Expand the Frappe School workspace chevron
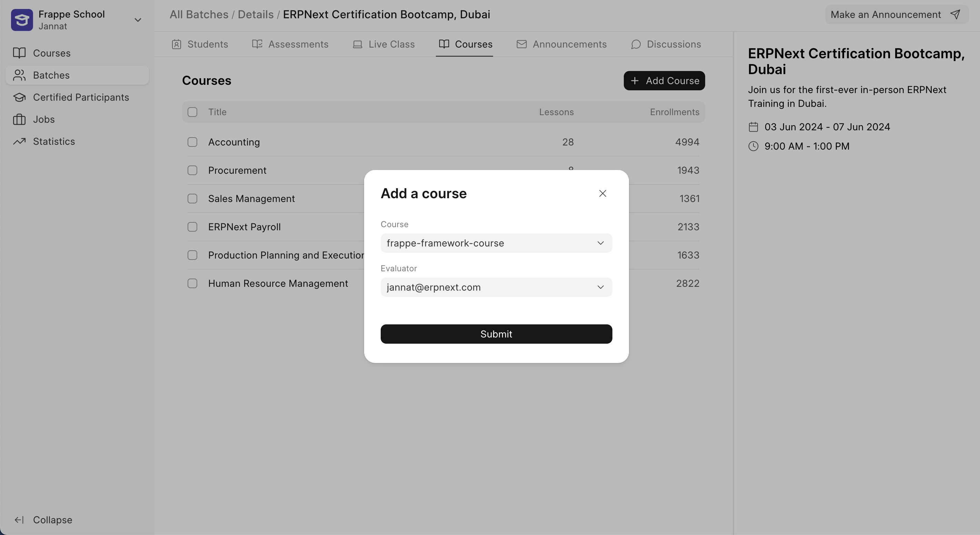This screenshot has height=535, width=980. point(138,20)
